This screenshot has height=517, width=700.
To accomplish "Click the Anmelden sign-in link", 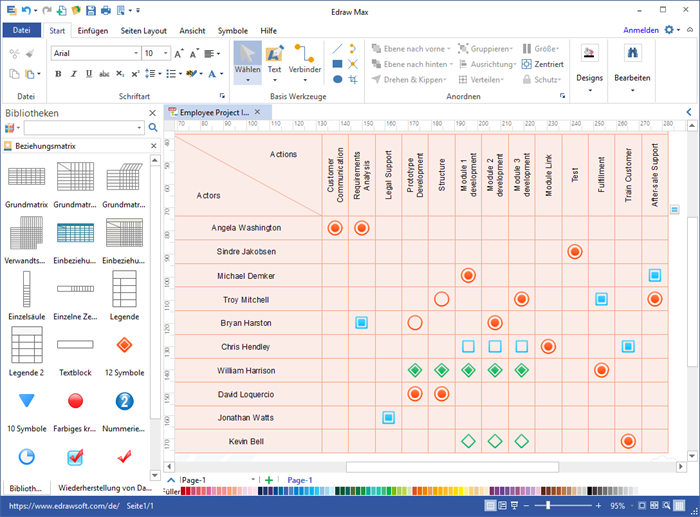I will [x=641, y=30].
